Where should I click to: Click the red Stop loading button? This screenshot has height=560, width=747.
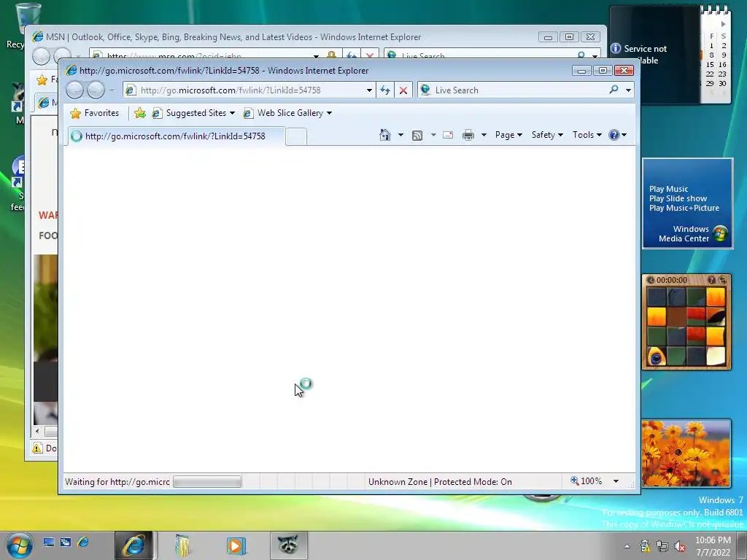click(403, 90)
